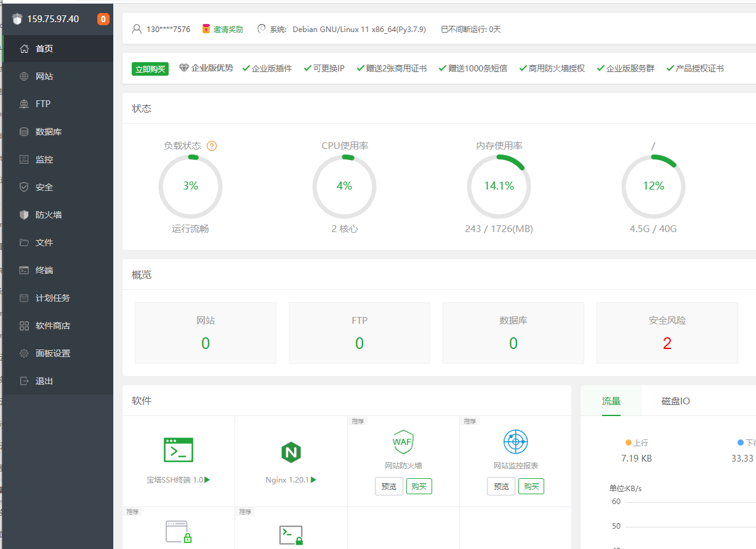Click the play arrow after Nginx 1.20.1
Image resolution: width=756 pixels, height=549 pixels.
(x=313, y=479)
